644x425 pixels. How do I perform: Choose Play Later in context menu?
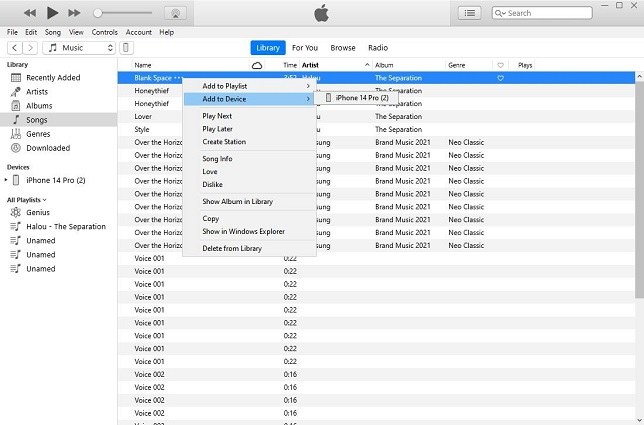pos(249,129)
